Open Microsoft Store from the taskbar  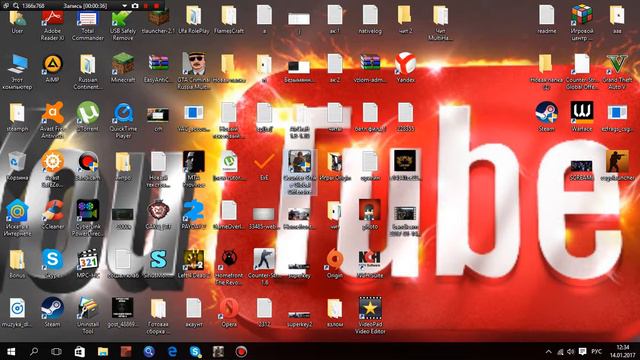coord(80,351)
